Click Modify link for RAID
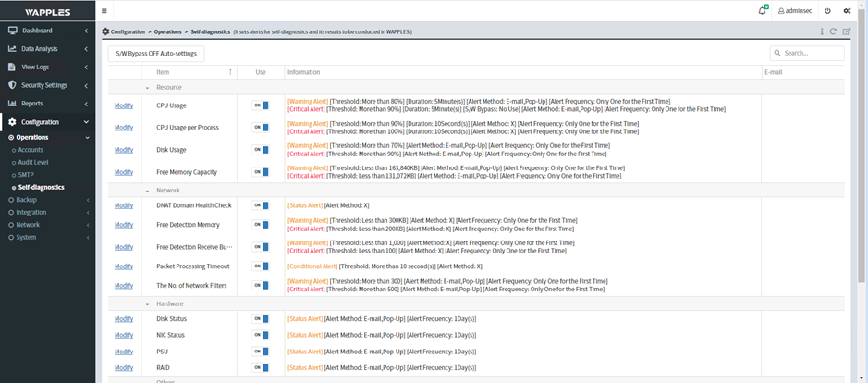This screenshot has width=868, height=383. 124,368
